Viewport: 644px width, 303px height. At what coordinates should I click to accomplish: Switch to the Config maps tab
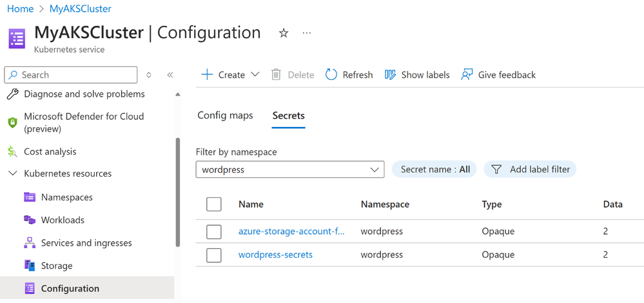[225, 116]
